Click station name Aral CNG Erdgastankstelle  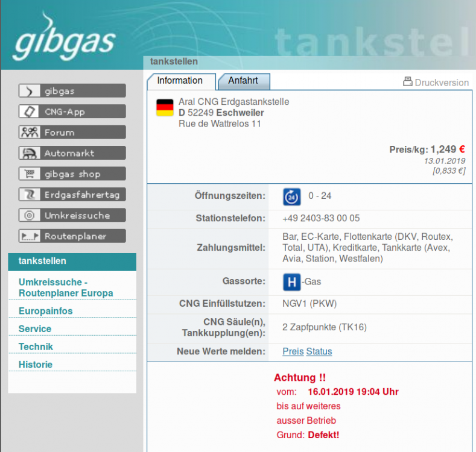coord(233,102)
